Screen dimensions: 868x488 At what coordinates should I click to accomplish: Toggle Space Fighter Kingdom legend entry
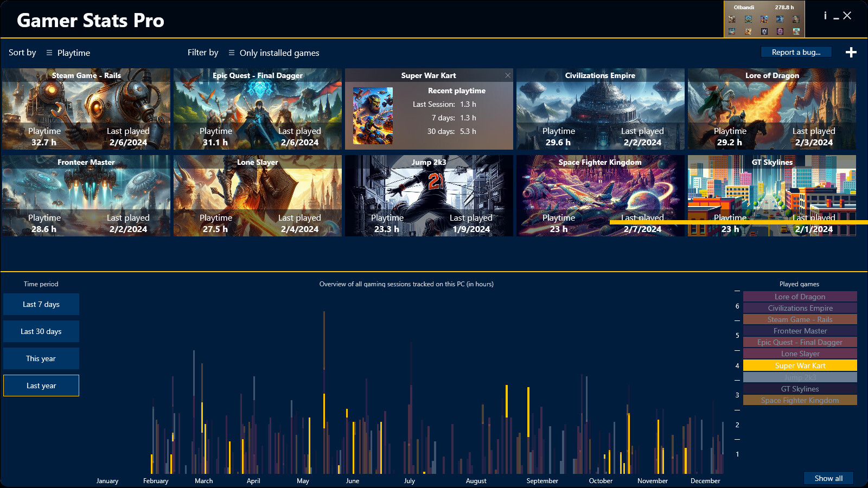click(800, 400)
